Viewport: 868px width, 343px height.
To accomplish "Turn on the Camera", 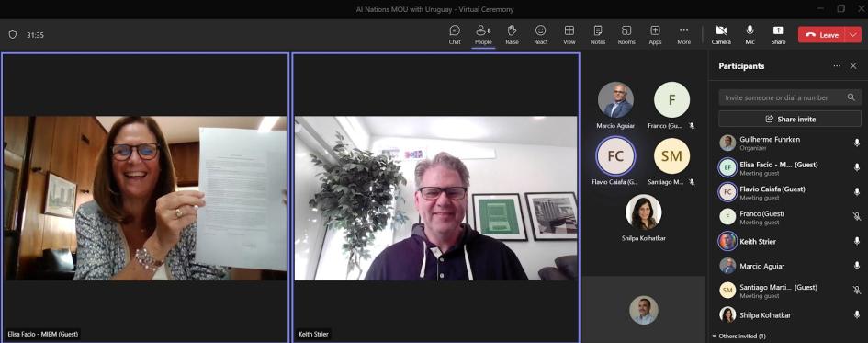I will point(721,35).
